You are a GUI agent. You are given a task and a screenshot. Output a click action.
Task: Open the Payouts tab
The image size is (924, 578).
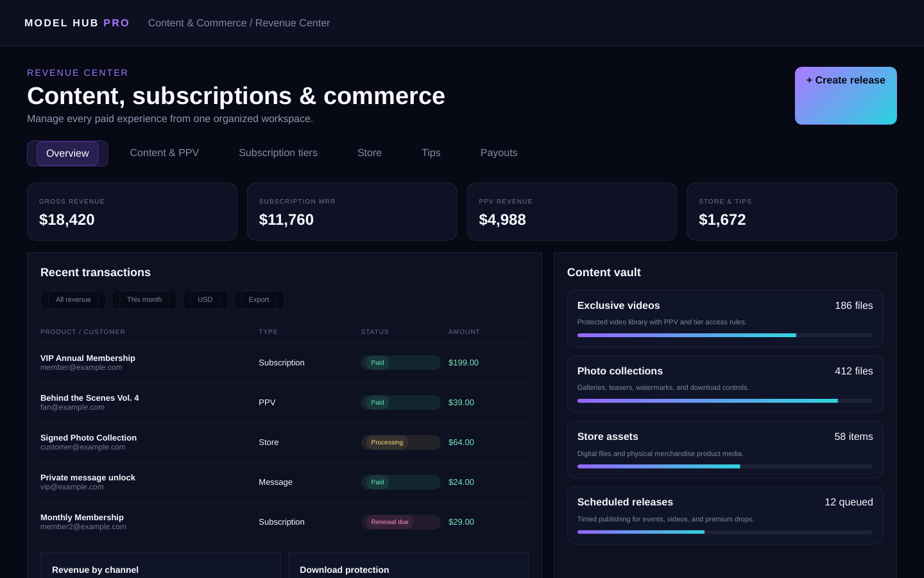[499, 153]
